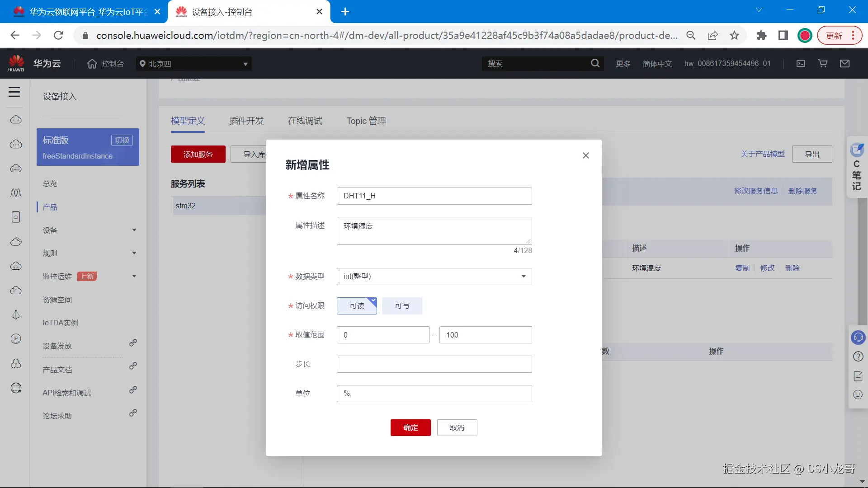Switch to the Topic 管理 tab

(x=366, y=121)
